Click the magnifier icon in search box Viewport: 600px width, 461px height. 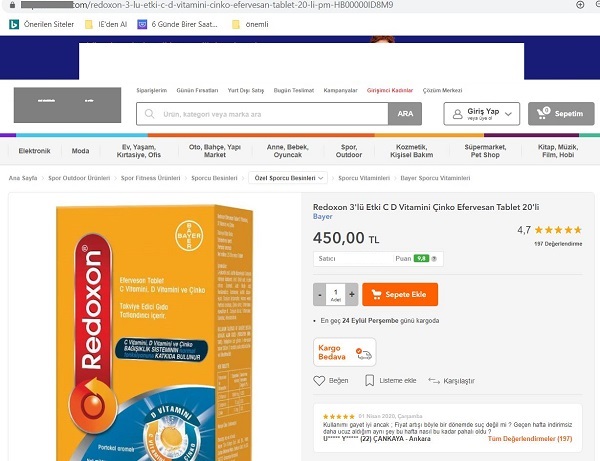pyautogui.click(x=150, y=114)
